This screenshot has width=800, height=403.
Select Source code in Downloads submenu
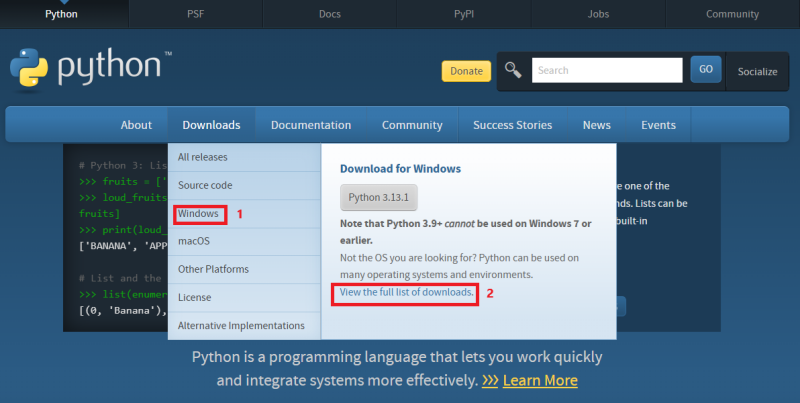(x=244, y=185)
